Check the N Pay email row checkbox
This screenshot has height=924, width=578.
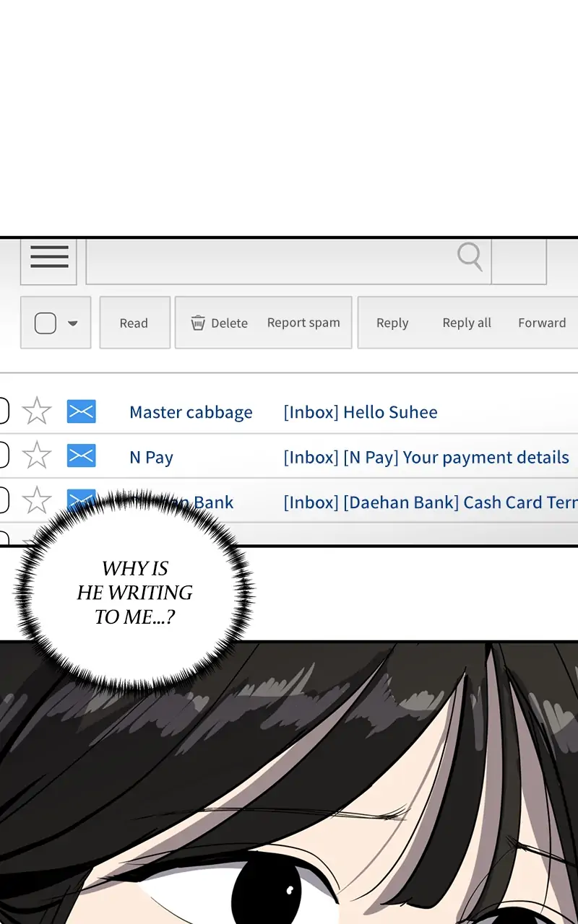pos(3,456)
